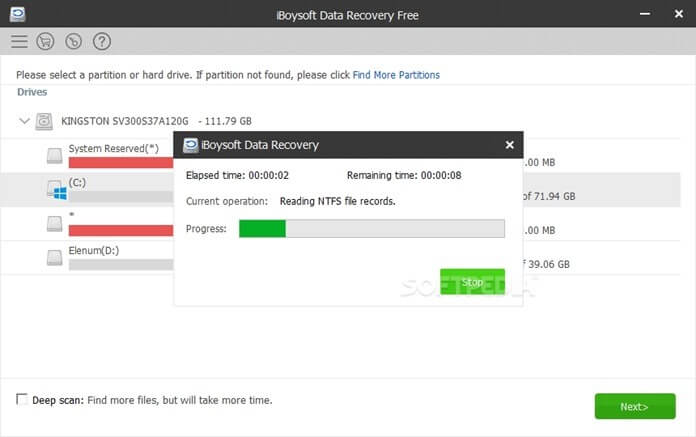Click the Elenum(D:) usage bar
Image resolution: width=696 pixels, height=437 pixels.
click(121, 265)
